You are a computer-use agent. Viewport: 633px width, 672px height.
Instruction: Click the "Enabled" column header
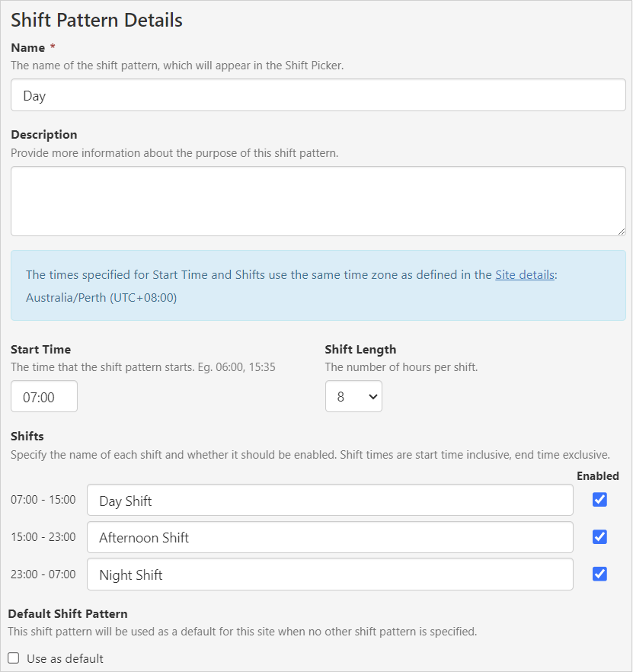pos(598,476)
